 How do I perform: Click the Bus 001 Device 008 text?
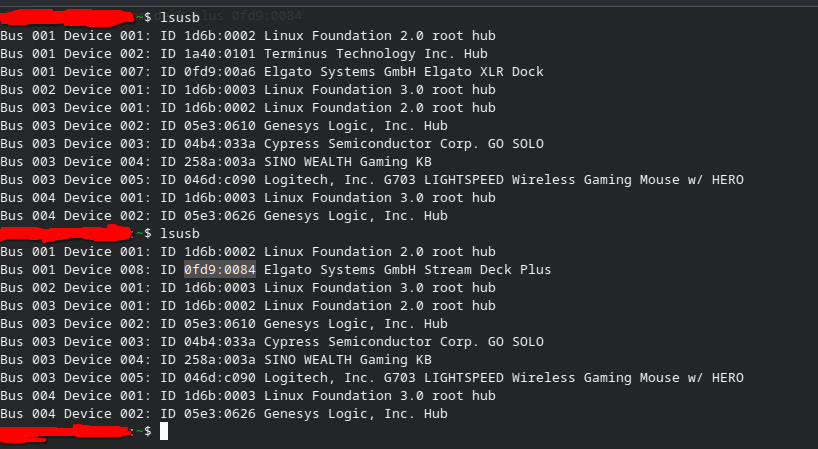tap(76, 270)
